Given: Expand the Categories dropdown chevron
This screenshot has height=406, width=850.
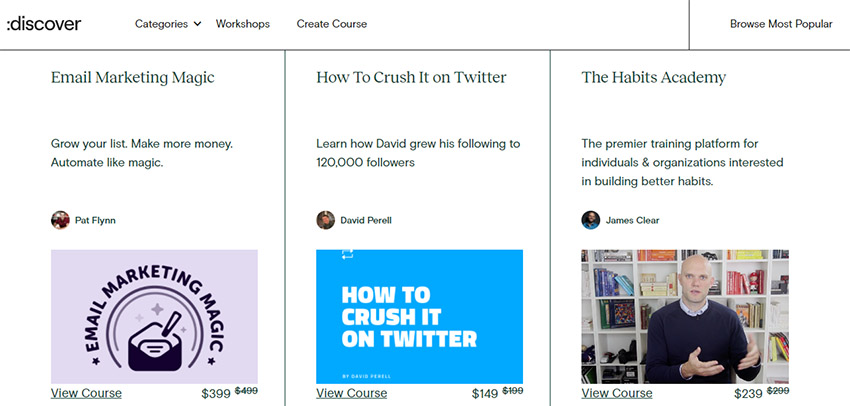Looking at the screenshot, I should 197,24.
